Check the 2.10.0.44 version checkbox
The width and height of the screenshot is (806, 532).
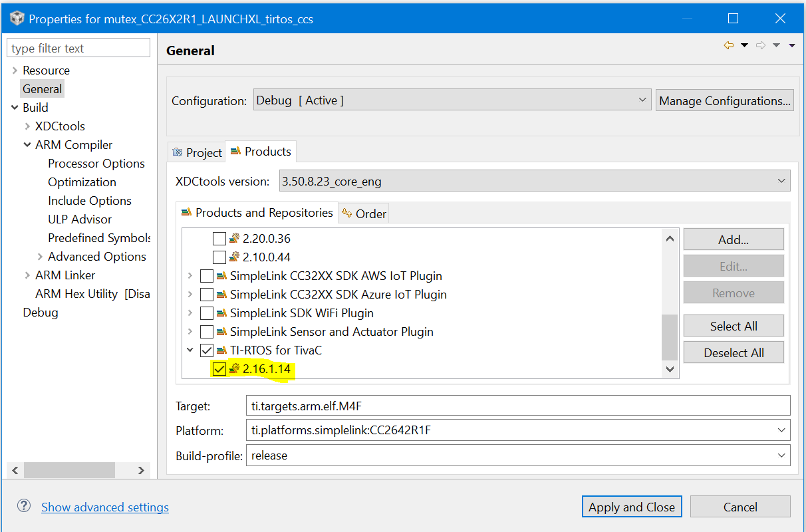[x=219, y=257]
